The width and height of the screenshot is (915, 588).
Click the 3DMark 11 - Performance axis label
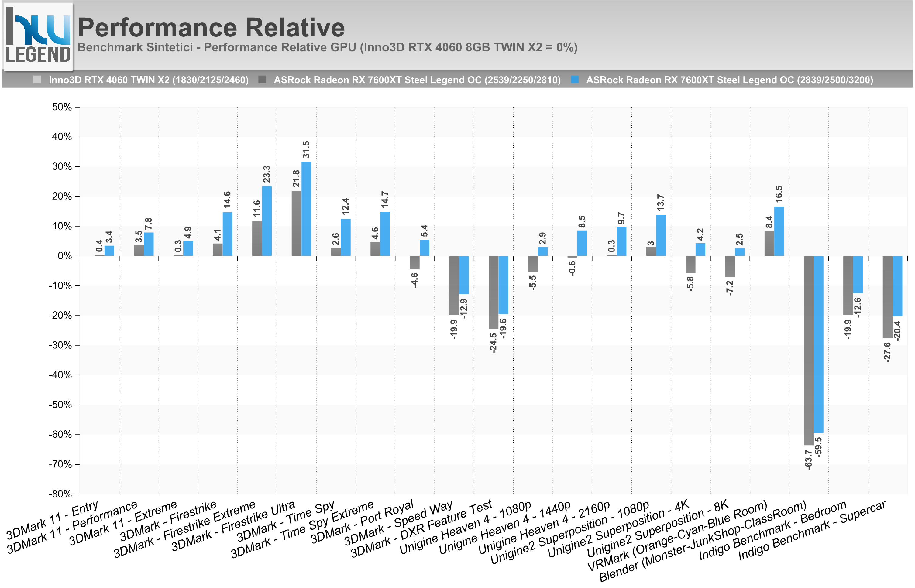pyautogui.click(x=72, y=527)
